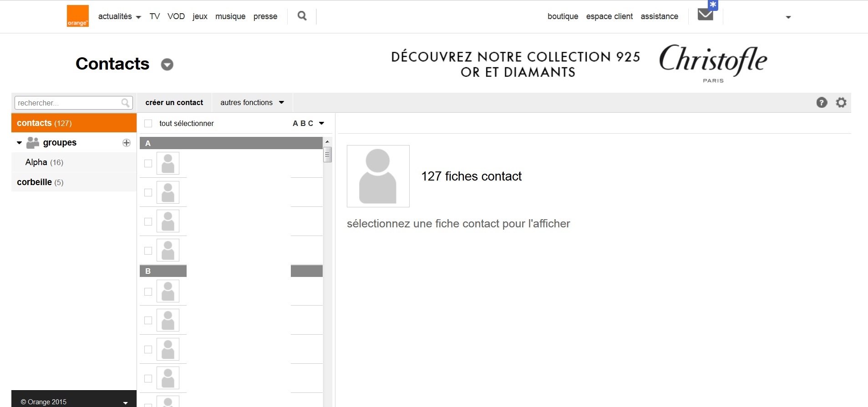Open the mail envelope icon

click(705, 15)
